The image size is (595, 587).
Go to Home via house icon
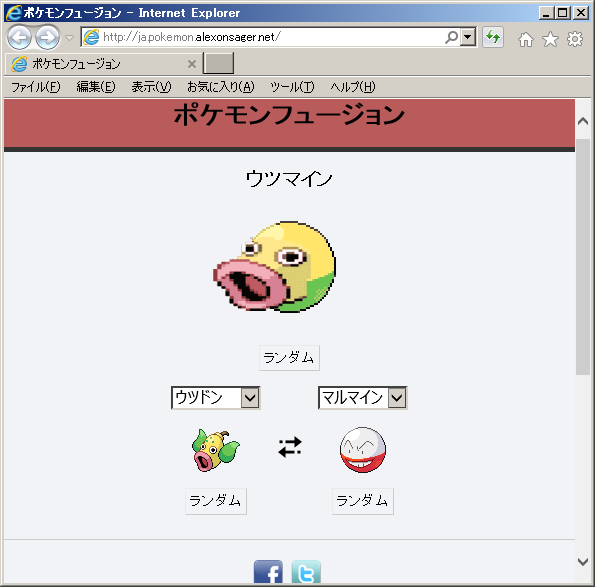tap(526, 39)
